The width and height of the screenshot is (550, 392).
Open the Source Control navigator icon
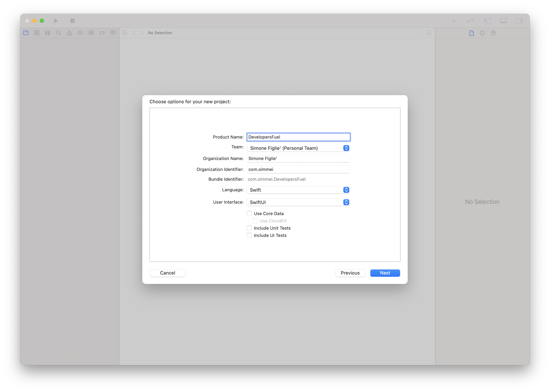37,33
